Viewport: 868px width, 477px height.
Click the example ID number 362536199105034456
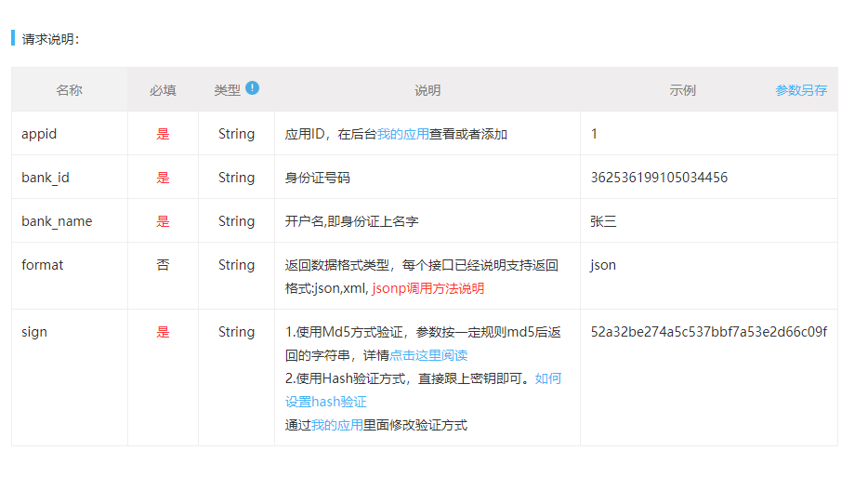click(x=659, y=178)
